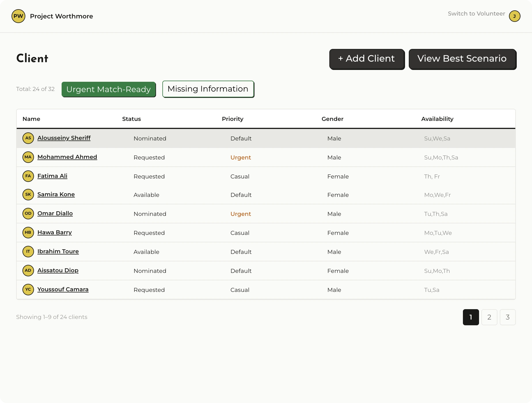Click the MA avatar for Mohammed Ahmed
Screen dimensions: 532x403
click(x=28, y=157)
